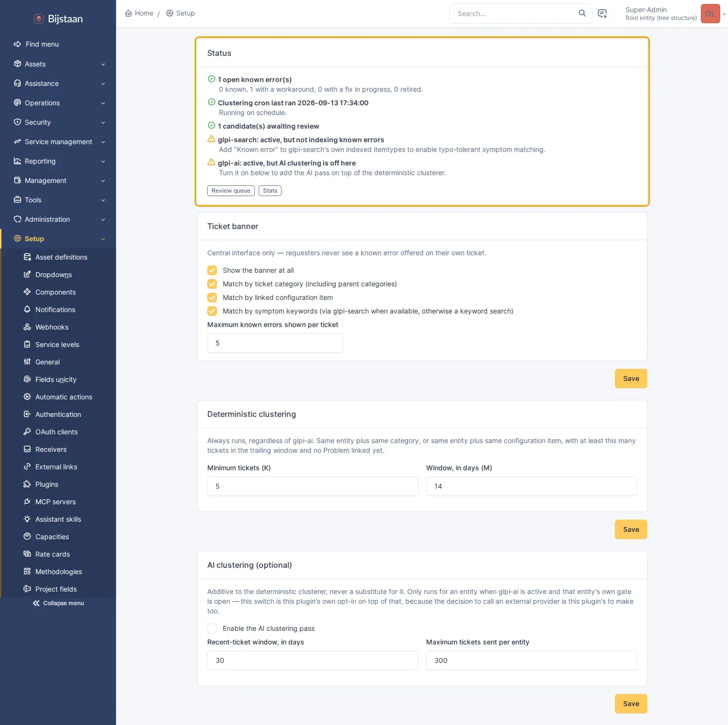Click the Stats button
The height and width of the screenshot is (725, 728).
[270, 191]
